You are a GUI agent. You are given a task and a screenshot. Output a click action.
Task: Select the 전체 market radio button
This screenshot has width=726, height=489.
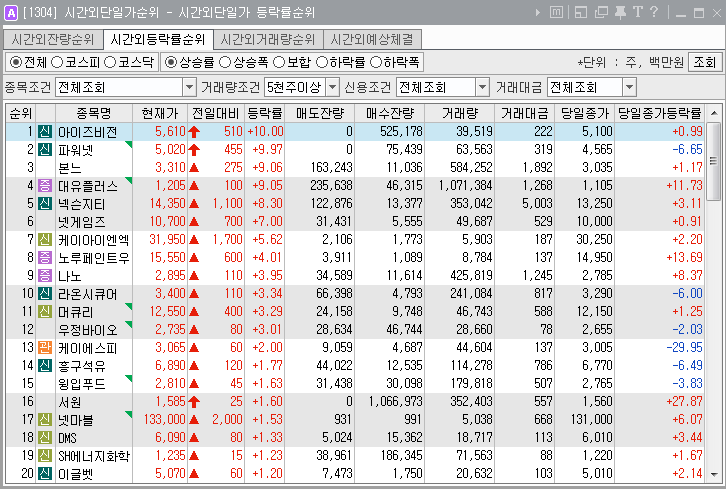16,62
